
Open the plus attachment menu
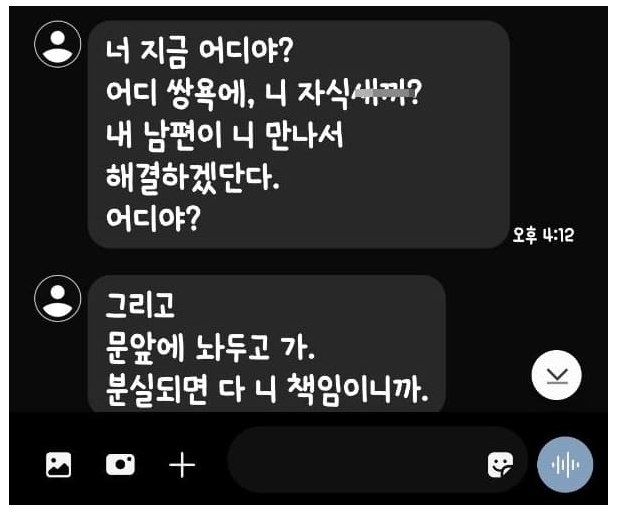pos(182,465)
